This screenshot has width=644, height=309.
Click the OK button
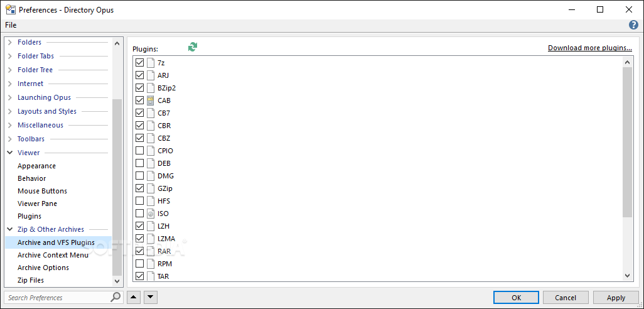point(517,298)
